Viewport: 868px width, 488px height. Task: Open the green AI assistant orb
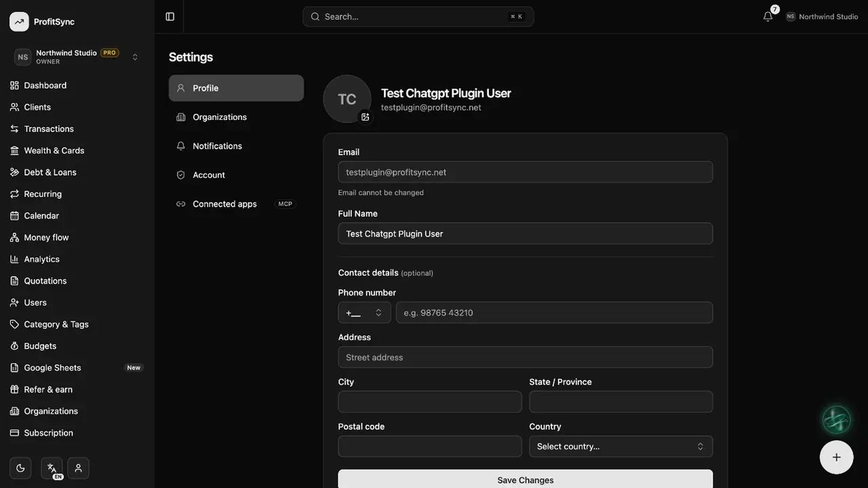pyautogui.click(x=836, y=420)
